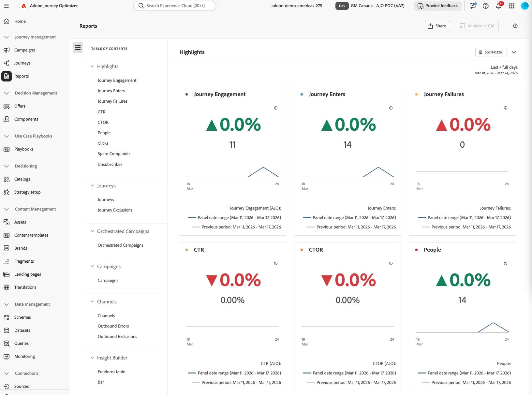Click info icon in People card
Viewport: 532px width, 395px height.
click(506, 263)
